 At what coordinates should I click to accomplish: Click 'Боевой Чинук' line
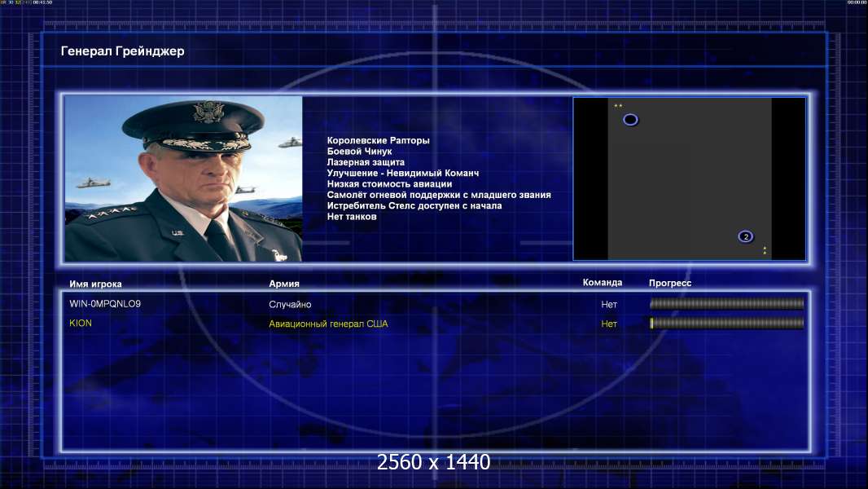point(359,152)
